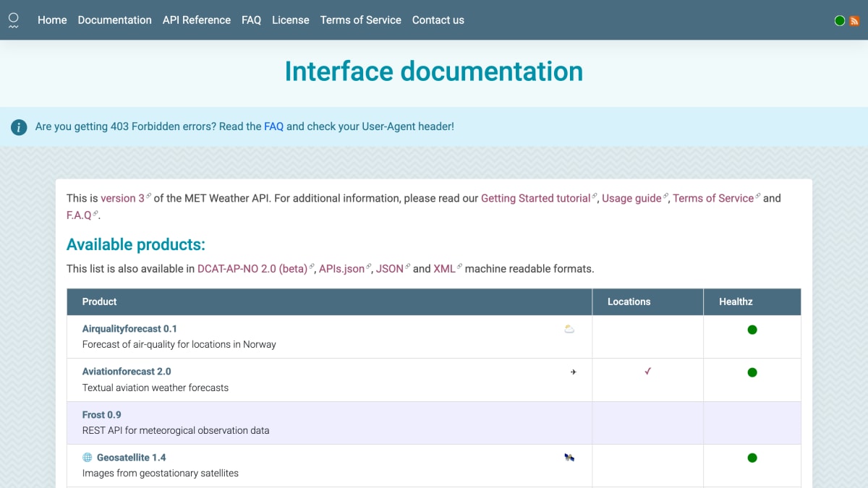Open the Geosatellite 1.4 product
This screenshot has height=488, width=868.
click(x=132, y=458)
